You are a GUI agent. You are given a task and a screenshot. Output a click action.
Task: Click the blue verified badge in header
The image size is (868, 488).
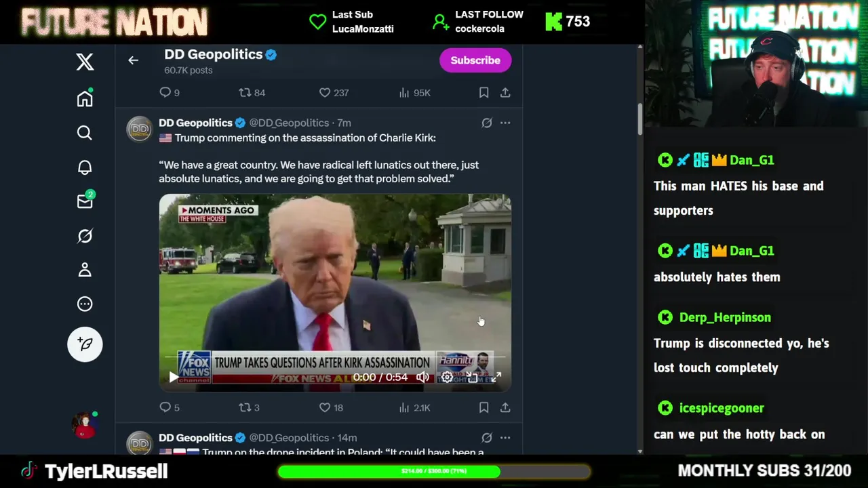(x=271, y=54)
